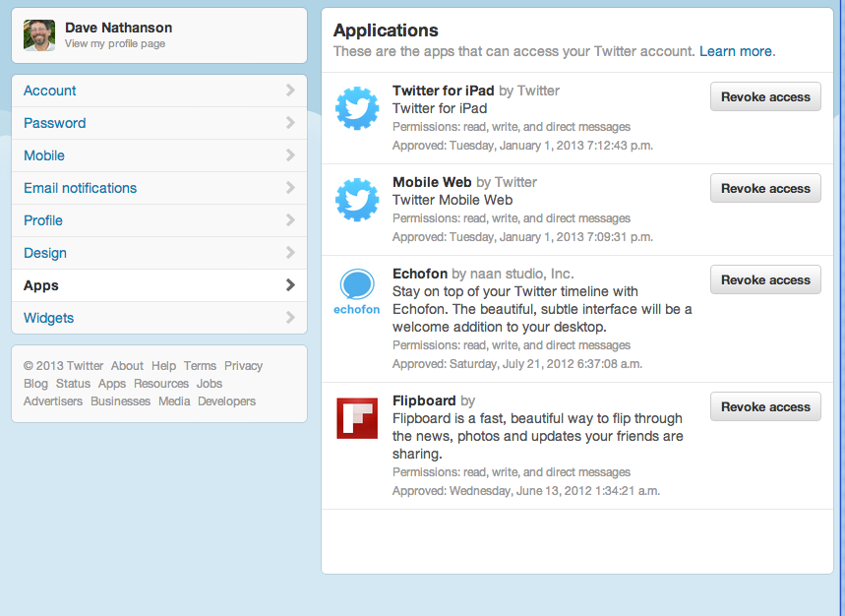Image resolution: width=845 pixels, height=616 pixels.
Task: Click 'Twitter Mobile Web' description text
Action: (x=453, y=200)
